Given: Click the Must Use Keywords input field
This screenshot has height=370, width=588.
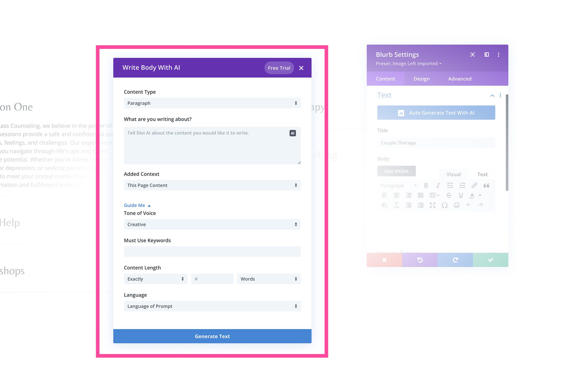Looking at the screenshot, I should coord(212,251).
